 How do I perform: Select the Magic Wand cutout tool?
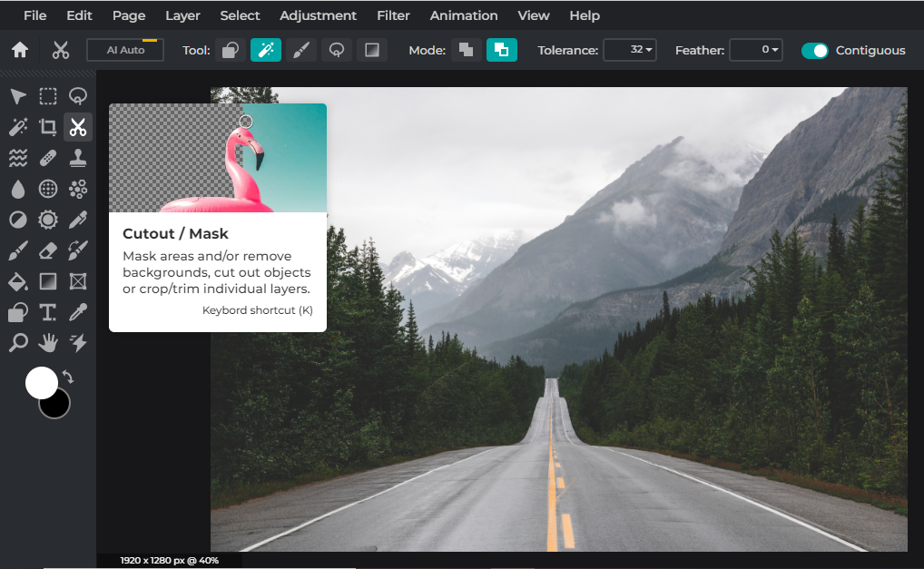[x=265, y=50]
